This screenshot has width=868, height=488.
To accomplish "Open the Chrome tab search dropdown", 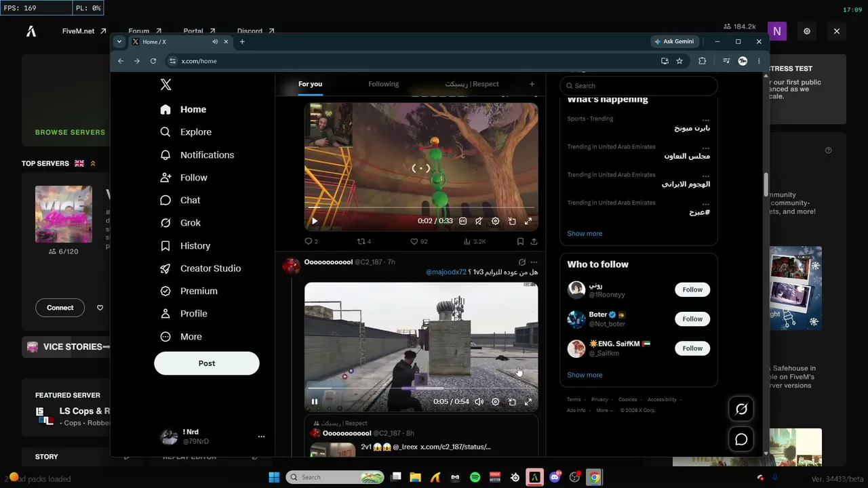I will [119, 41].
